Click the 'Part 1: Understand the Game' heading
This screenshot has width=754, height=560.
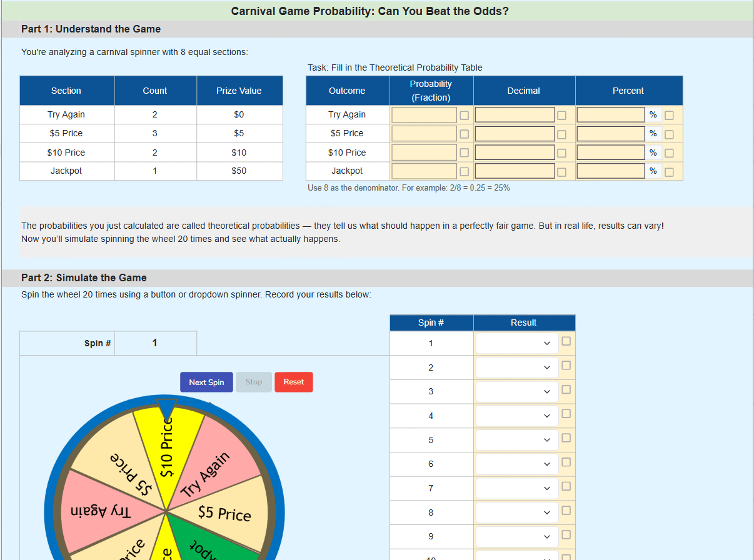[x=91, y=29]
